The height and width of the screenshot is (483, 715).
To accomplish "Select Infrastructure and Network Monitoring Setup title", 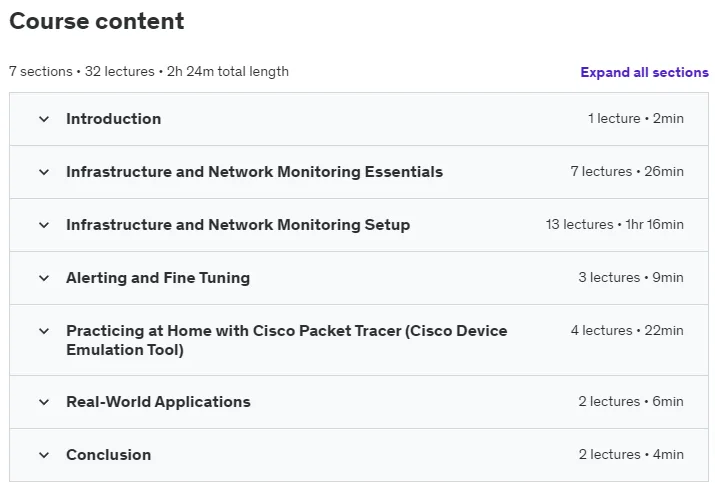I will 238,224.
